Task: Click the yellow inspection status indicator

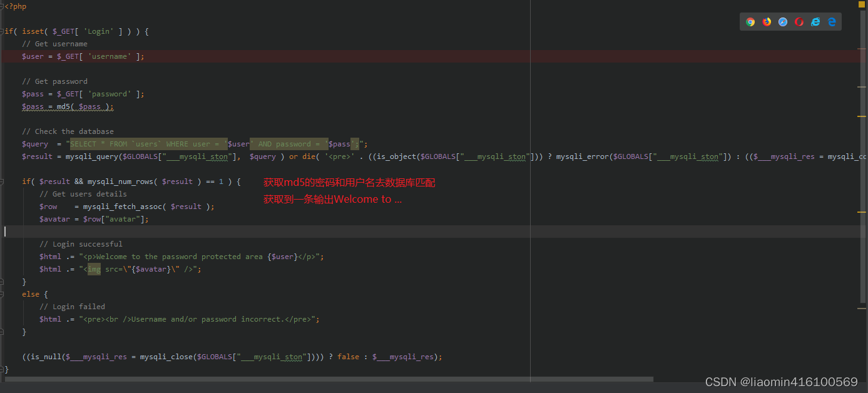Action: pos(862,4)
